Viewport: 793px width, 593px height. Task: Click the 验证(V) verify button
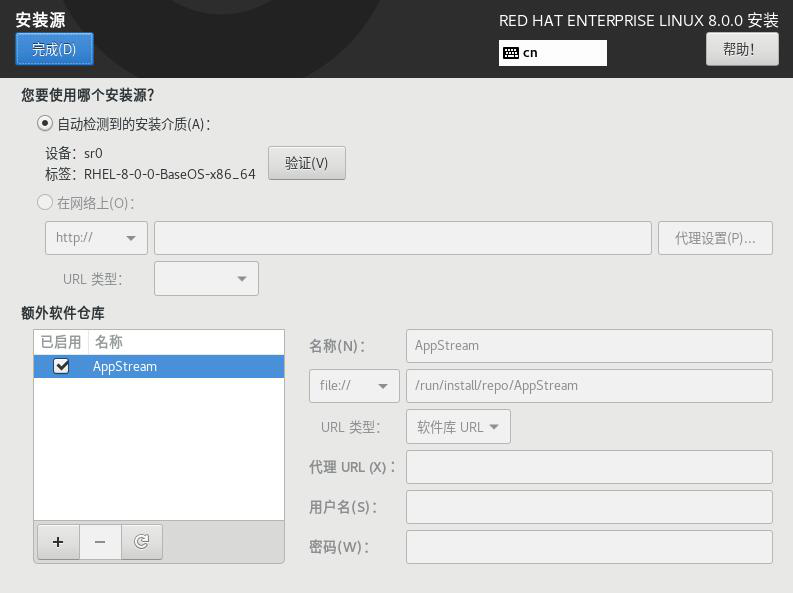[306, 163]
